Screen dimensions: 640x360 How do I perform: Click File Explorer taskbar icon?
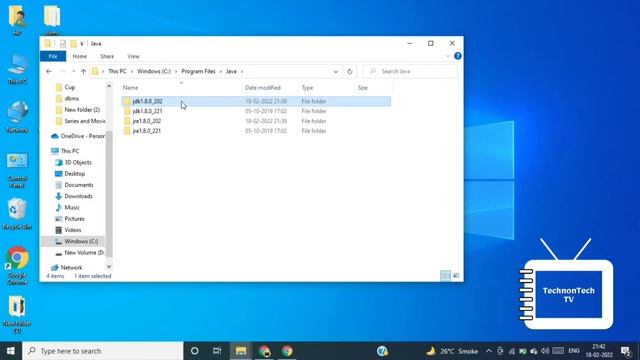click(241, 351)
